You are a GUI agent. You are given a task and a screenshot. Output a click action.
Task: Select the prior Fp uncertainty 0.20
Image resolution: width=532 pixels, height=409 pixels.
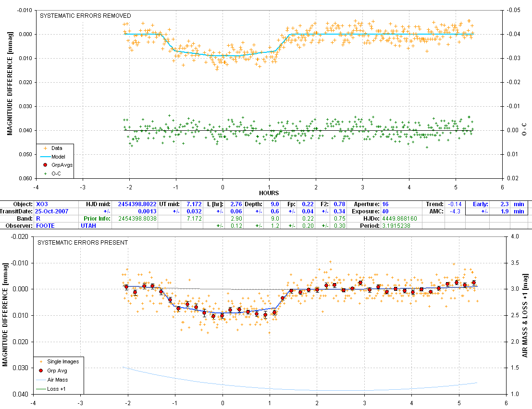(x=308, y=226)
